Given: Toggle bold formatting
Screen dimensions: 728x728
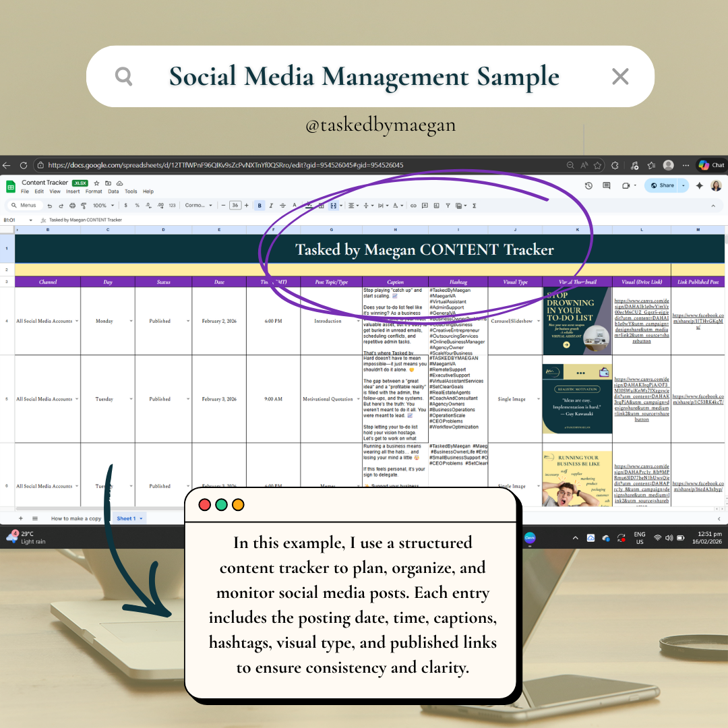Looking at the screenshot, I should pyautogui.click(x=260, y=206).
